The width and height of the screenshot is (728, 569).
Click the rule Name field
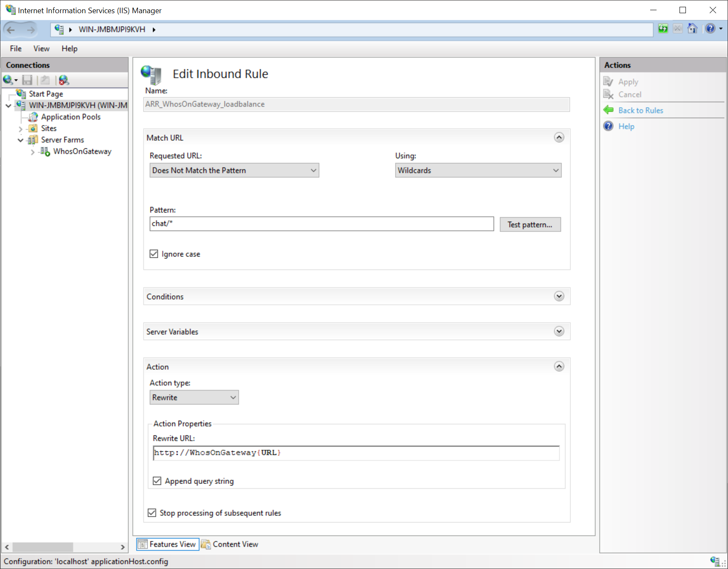click(x=356, y=104)
